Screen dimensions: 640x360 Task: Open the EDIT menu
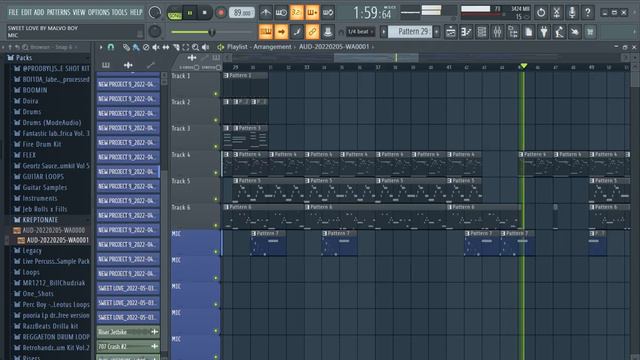pyautogui.click(x=27, y=12)
